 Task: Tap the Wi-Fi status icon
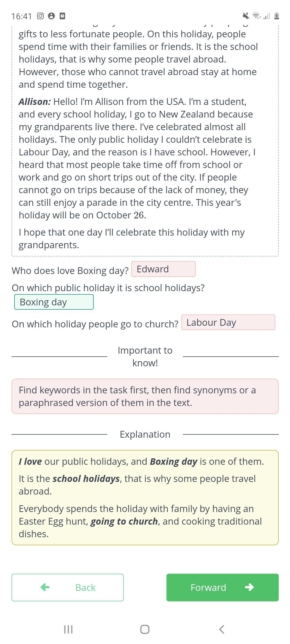[x=257, y=16]
